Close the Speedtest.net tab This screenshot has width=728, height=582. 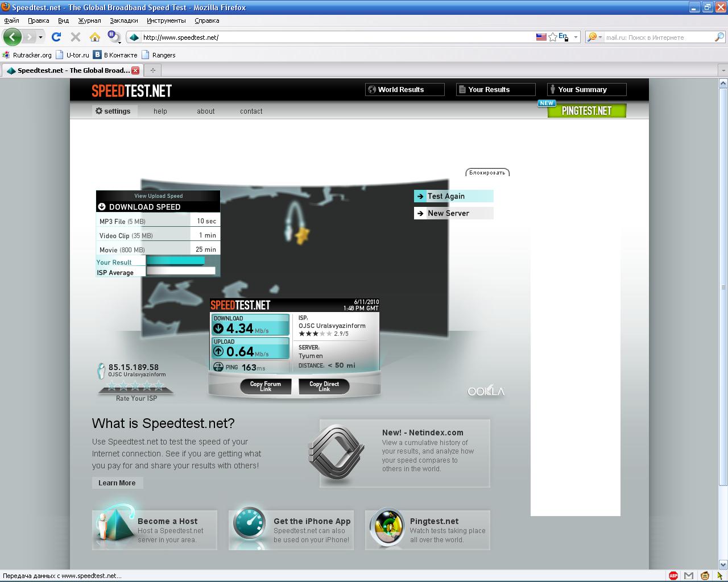(135, 70)
